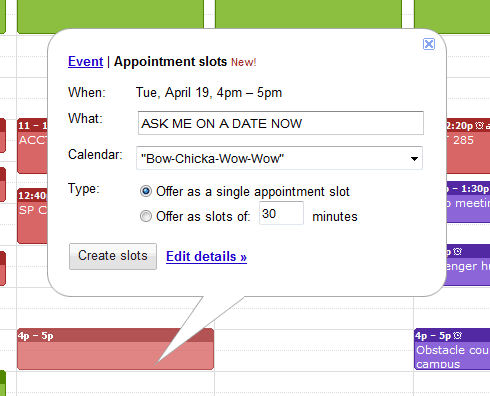This screenshot has width=490, height=396.
Task: Switch to the Event tab link
Action: pos(86,62)
